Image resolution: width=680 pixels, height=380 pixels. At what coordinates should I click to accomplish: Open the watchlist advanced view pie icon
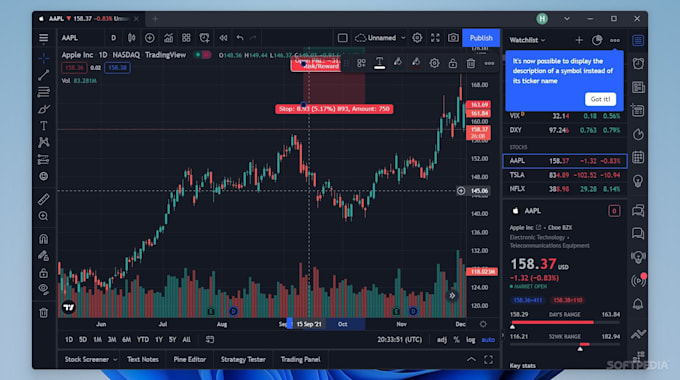click(x=597, y=40)
